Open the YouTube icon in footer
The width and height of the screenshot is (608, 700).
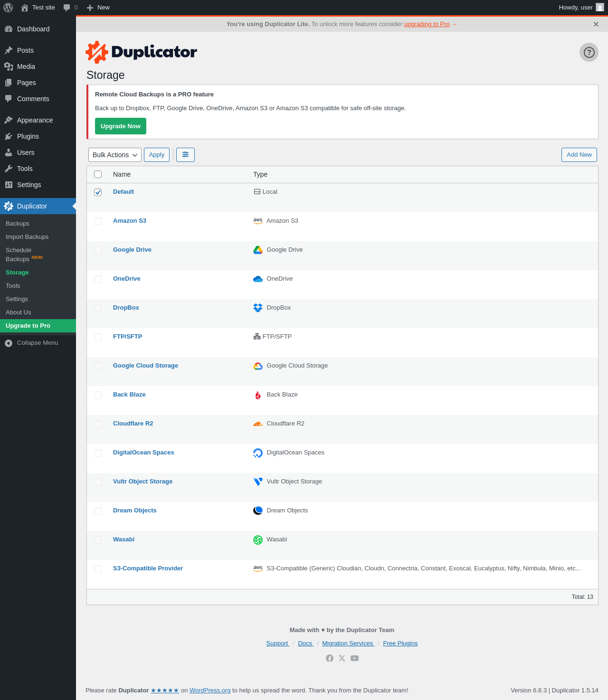(354, 658)
